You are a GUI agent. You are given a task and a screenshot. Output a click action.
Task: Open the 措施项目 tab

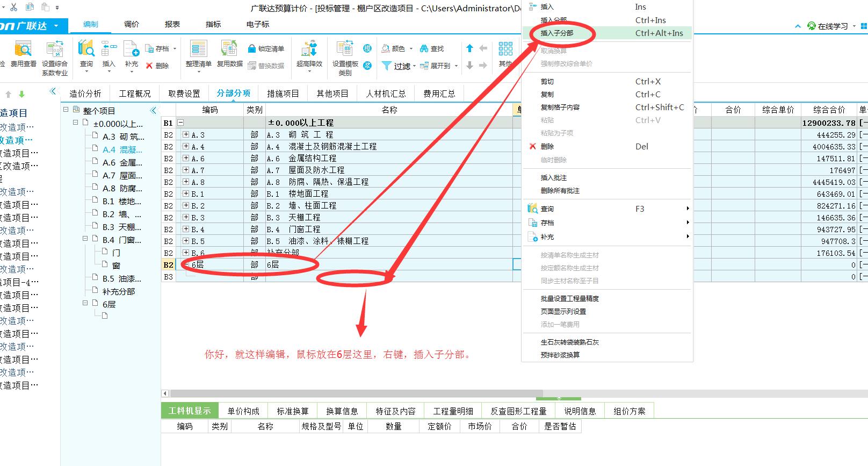click(283, 94)
